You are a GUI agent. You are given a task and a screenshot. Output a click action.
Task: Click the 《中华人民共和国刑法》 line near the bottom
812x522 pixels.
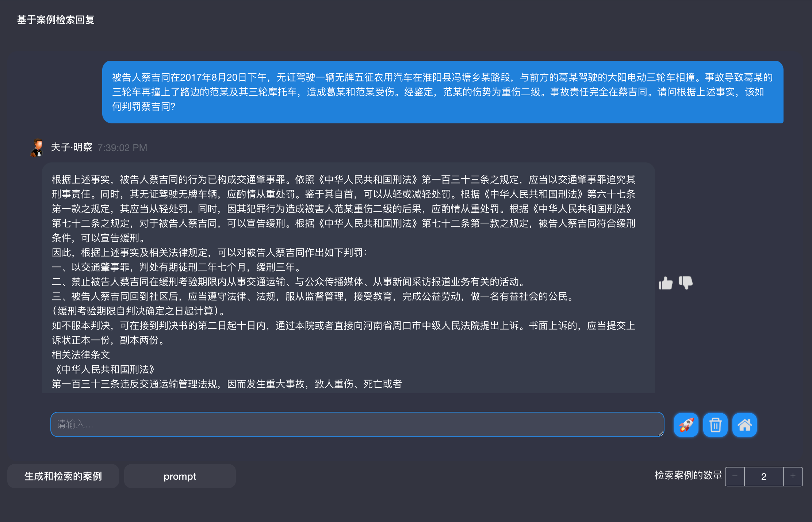(x=105, y=369)
